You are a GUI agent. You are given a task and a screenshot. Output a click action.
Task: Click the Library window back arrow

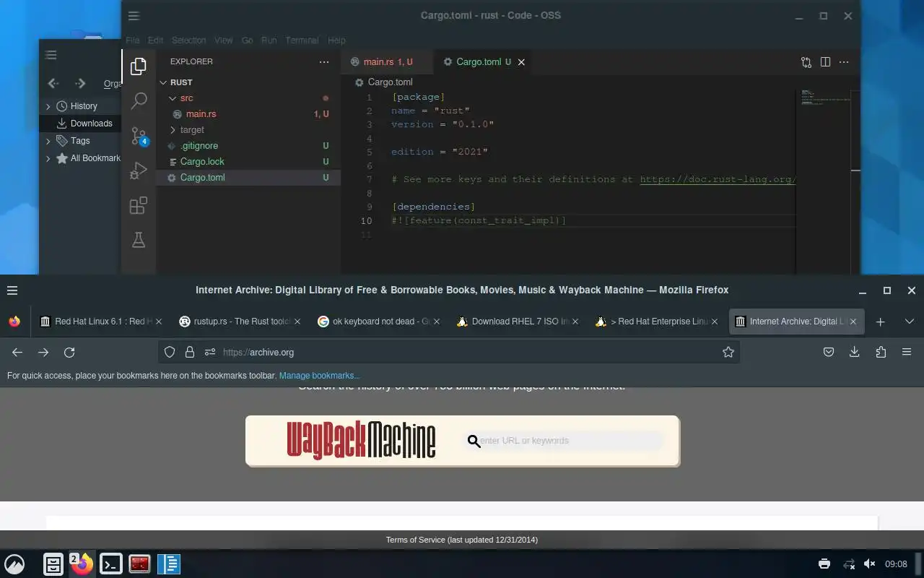[x=53, y=84]
